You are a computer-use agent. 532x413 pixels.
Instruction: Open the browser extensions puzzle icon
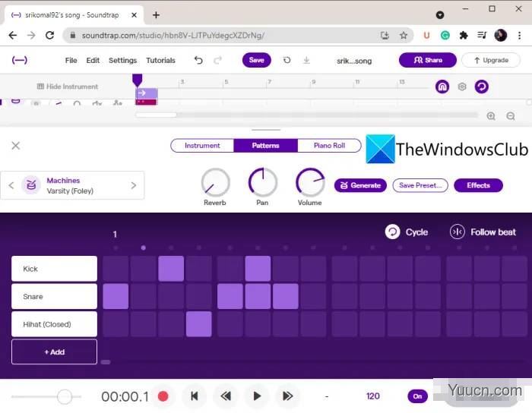pos(464,35)
